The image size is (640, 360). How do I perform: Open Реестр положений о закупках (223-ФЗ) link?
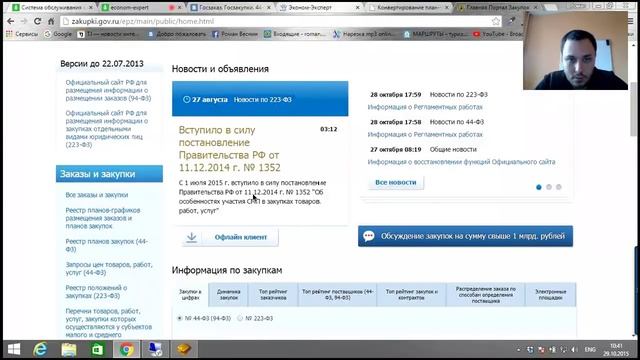point(96,292)
